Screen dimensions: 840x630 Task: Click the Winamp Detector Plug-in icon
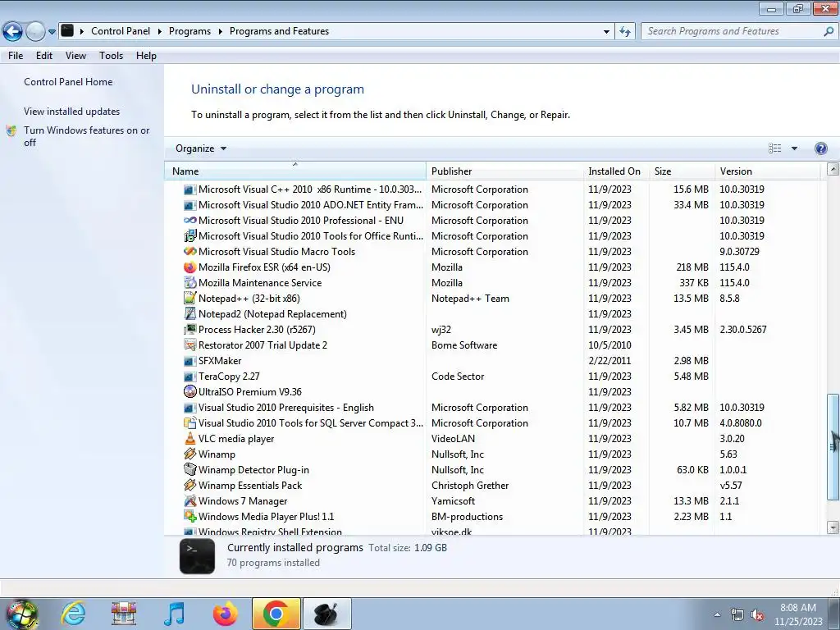[189, 469]
